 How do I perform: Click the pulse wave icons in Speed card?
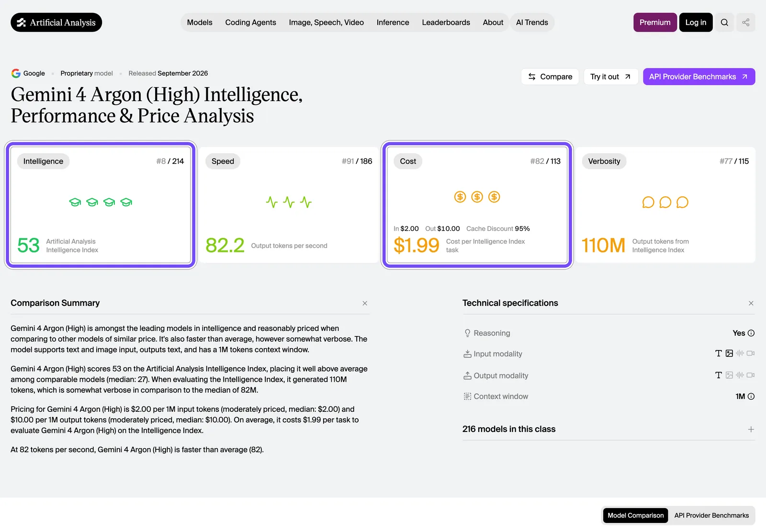(x=289, y=202)
